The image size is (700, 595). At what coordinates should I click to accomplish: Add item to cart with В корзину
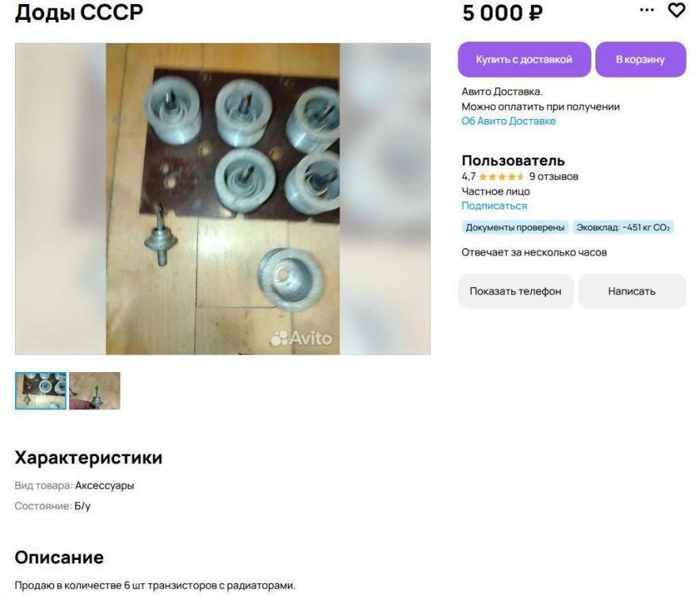pyautogui.click(x=641, y=59)
